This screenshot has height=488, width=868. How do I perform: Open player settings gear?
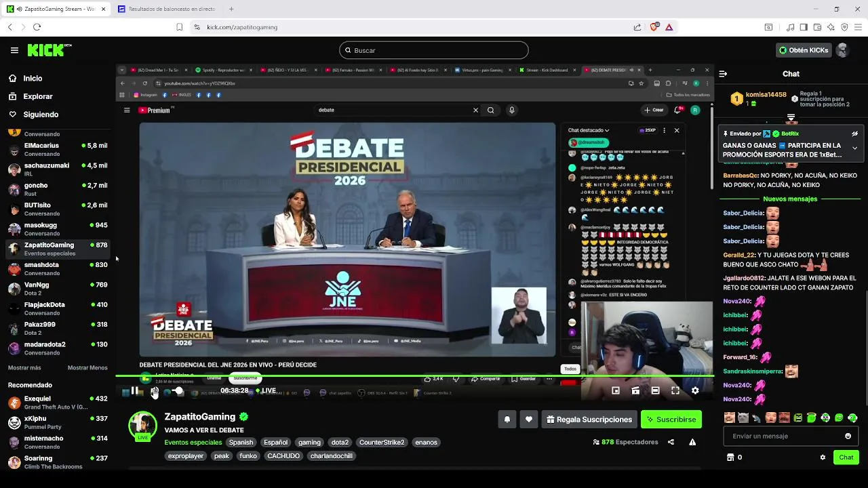pyautogui.click(x=695, y=390)
